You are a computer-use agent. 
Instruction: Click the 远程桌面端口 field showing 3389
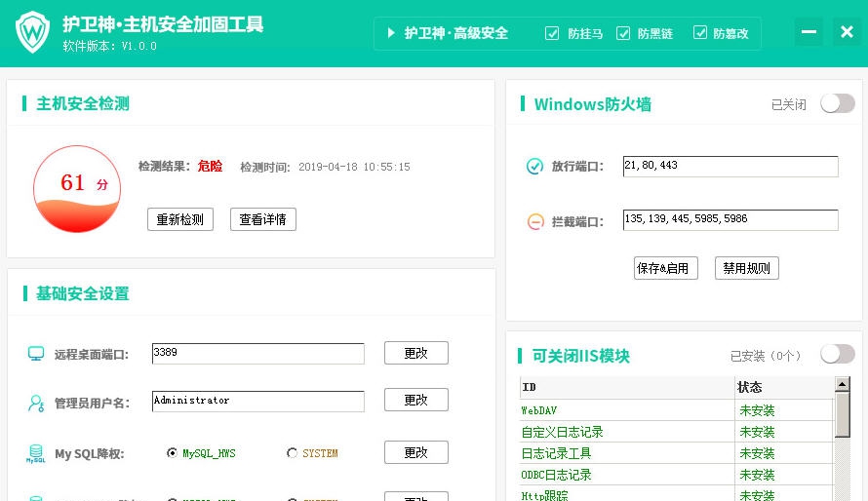pyautogui.click(x=258, y=354)
